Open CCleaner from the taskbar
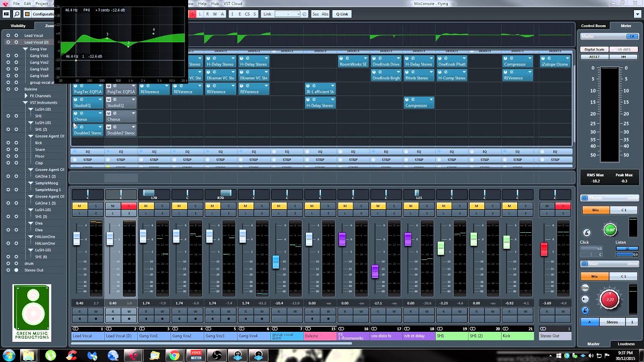 [x=71, y=355]
